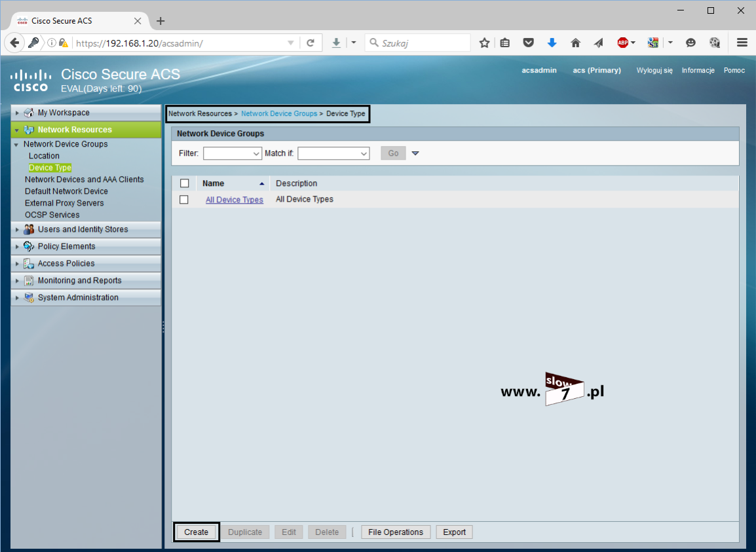Collapse the Network Device Groups tree arrow
Image resolution: width=756 pixels, height=552 pixels.
tap(16, 145)
